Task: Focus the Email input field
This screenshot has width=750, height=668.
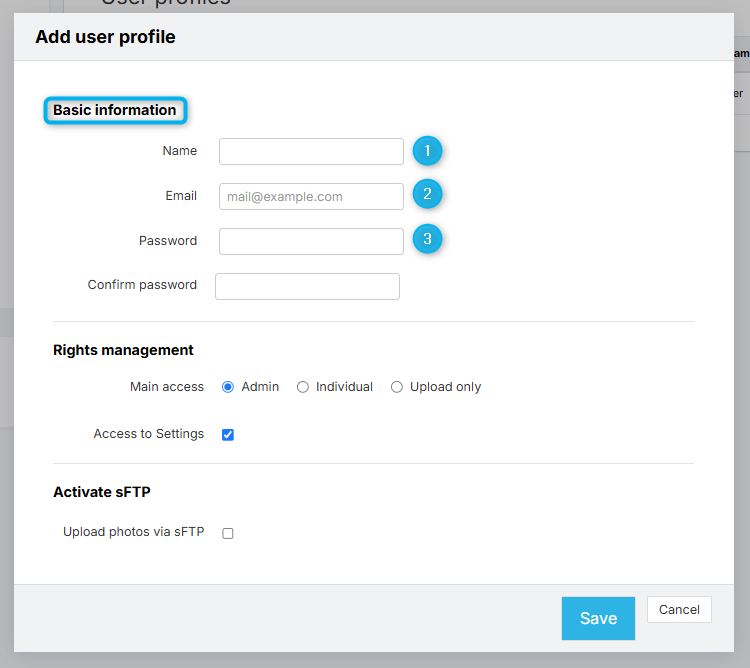Action: click(x=311, y=197)
